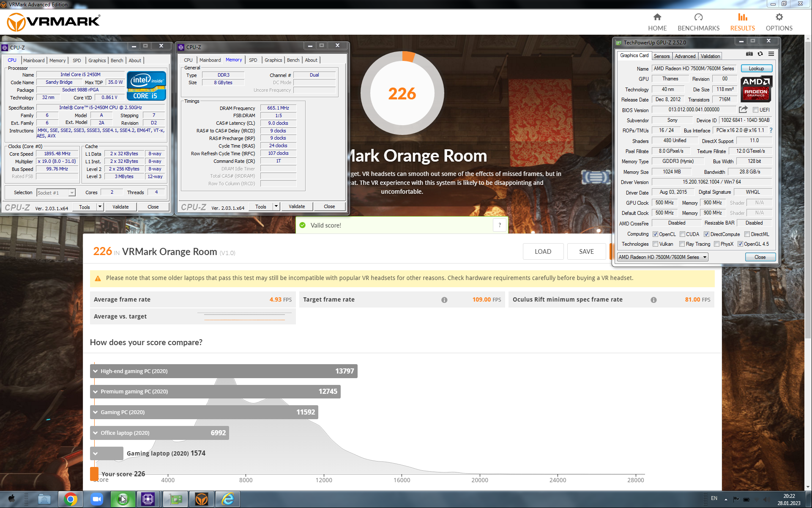Image resolution: width=812 pixels, height=508 pixels.
Task: Click the Bus Interface question mark
Action: tap(771, 130)
